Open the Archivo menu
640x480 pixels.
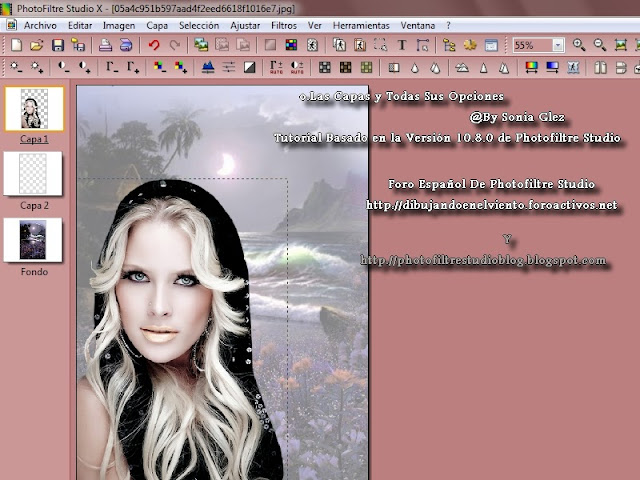click(x=40, y=25)
